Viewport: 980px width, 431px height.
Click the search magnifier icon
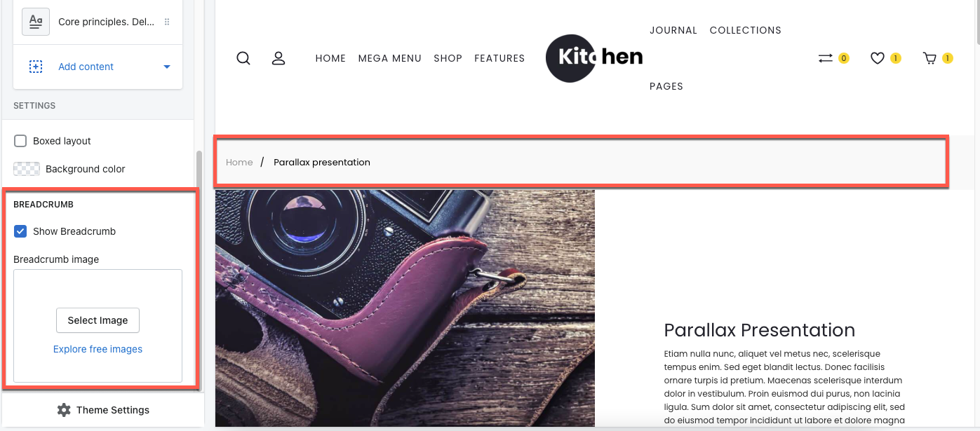coord(243,58)
